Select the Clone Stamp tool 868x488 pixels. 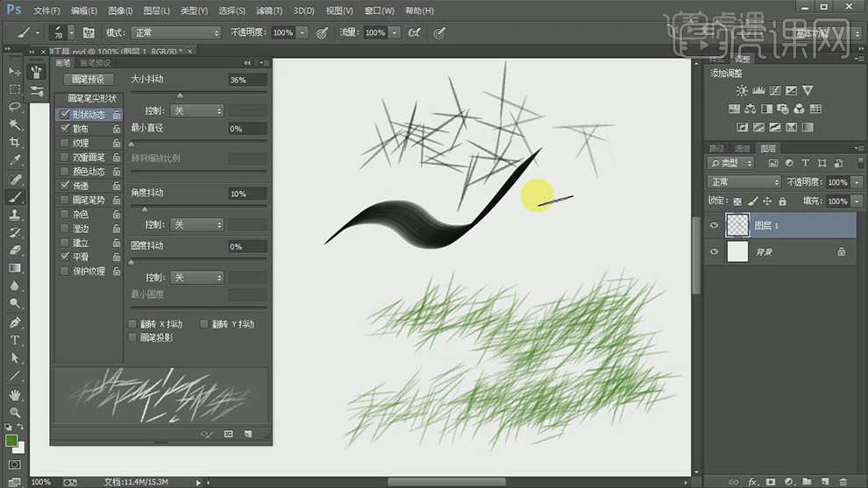point(15,215)
